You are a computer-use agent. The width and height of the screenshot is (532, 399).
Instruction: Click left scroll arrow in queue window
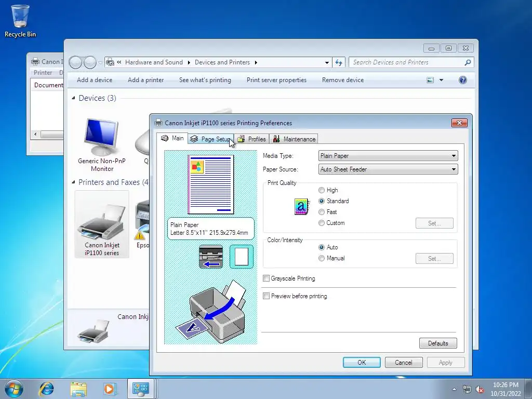[35, 135]
